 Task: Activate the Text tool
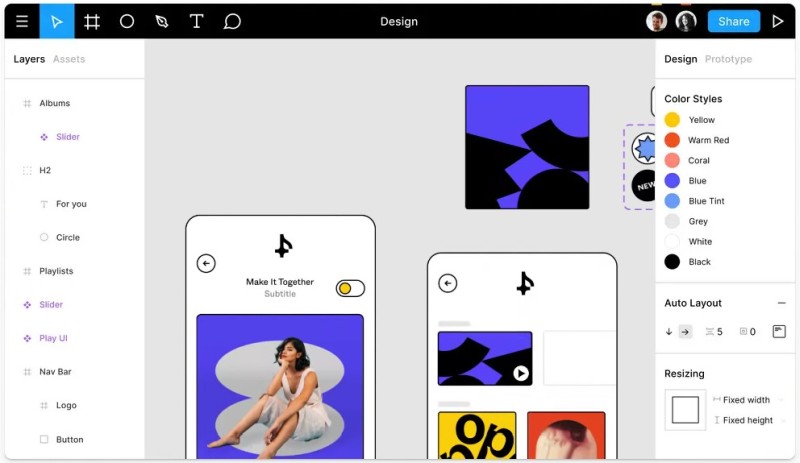[196, 21]
